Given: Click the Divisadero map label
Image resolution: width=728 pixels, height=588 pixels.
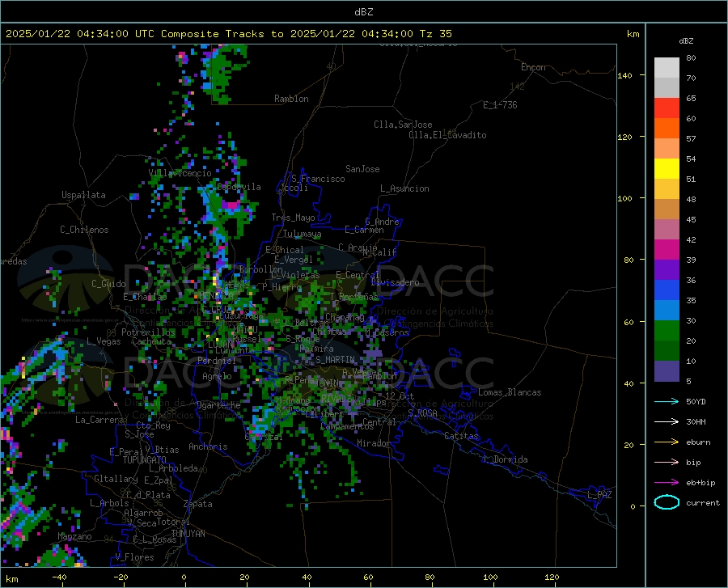Looking at the screenshot, I should (x=395, y=282).
